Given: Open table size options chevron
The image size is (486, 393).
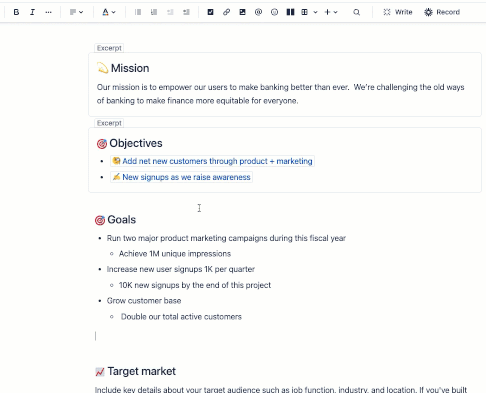Looking at the screenshot, I should (x=315, y=12).
